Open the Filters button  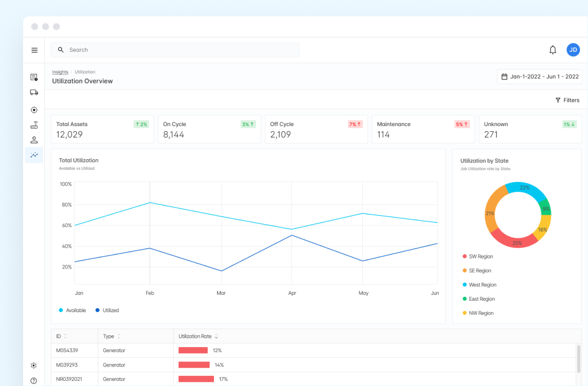567,100
